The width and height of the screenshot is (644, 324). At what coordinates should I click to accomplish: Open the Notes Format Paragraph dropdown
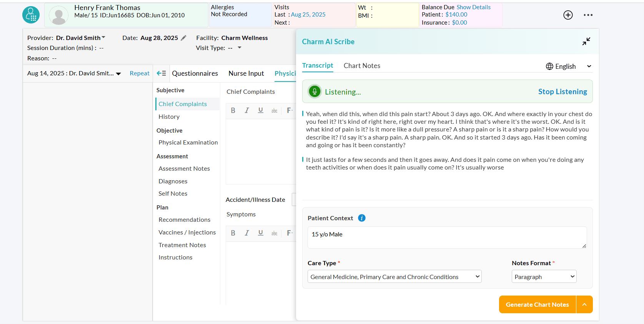[x=544, y=277]
